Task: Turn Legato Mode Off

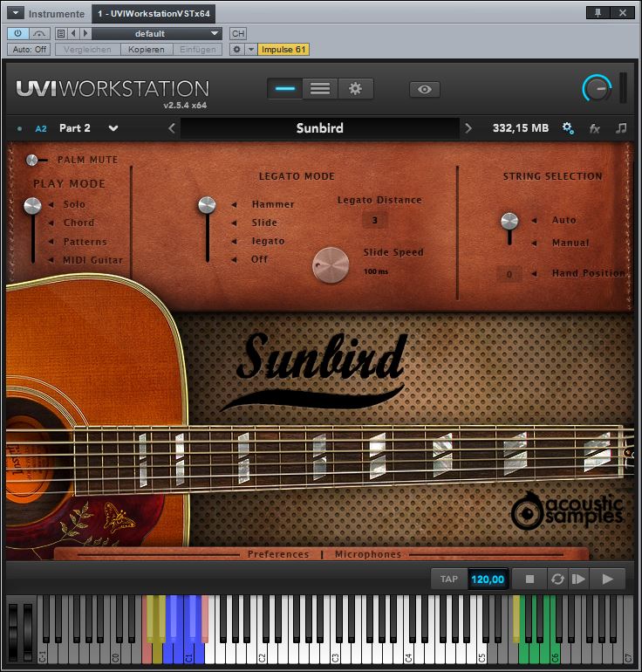Action: [x=260, y=260]
